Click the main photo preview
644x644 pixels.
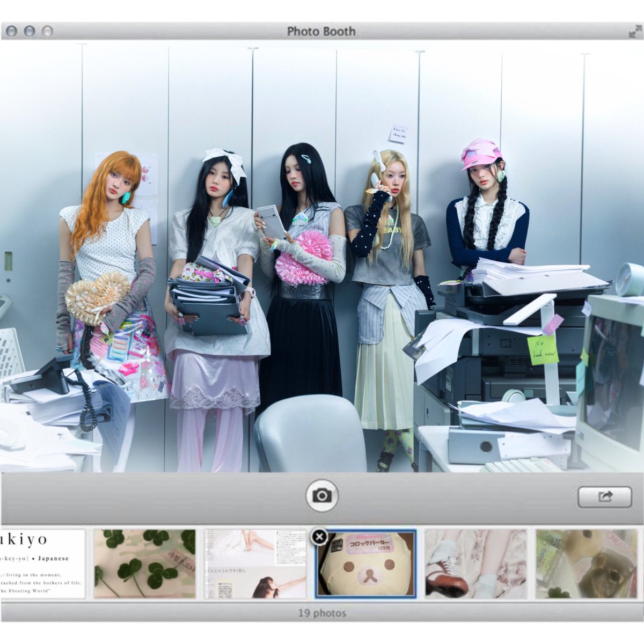pyautogui.click(x=322, y=257)
